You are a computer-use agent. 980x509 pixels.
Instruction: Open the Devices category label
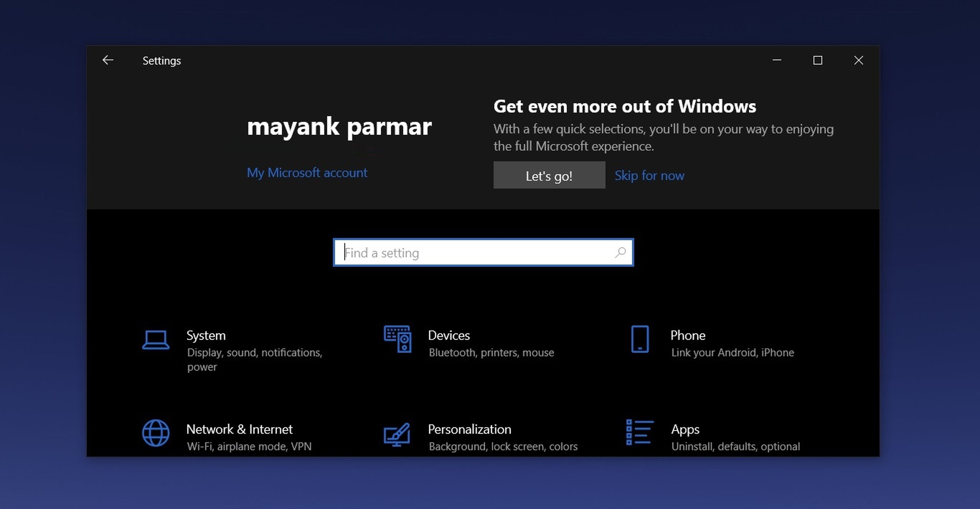[x=449, y=335]
